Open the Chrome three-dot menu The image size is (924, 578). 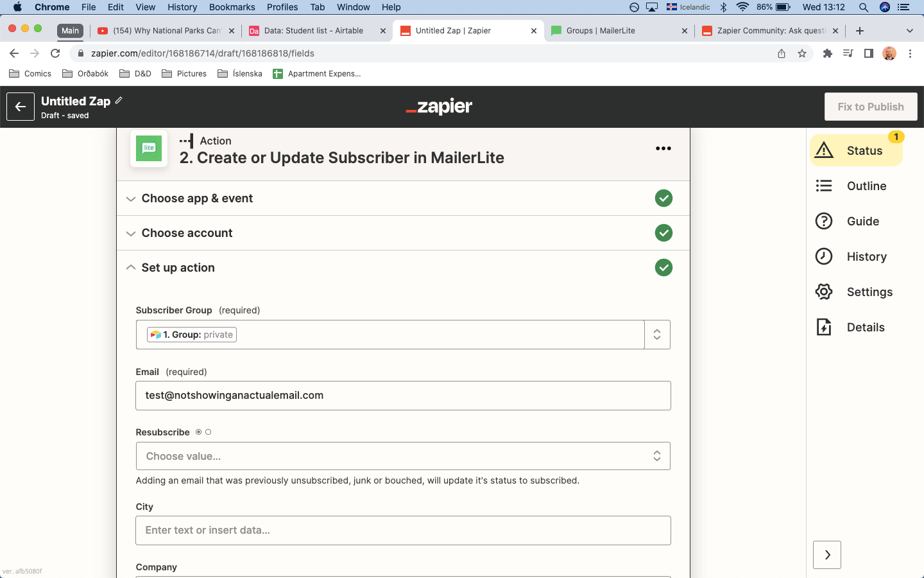click(910, 53)
